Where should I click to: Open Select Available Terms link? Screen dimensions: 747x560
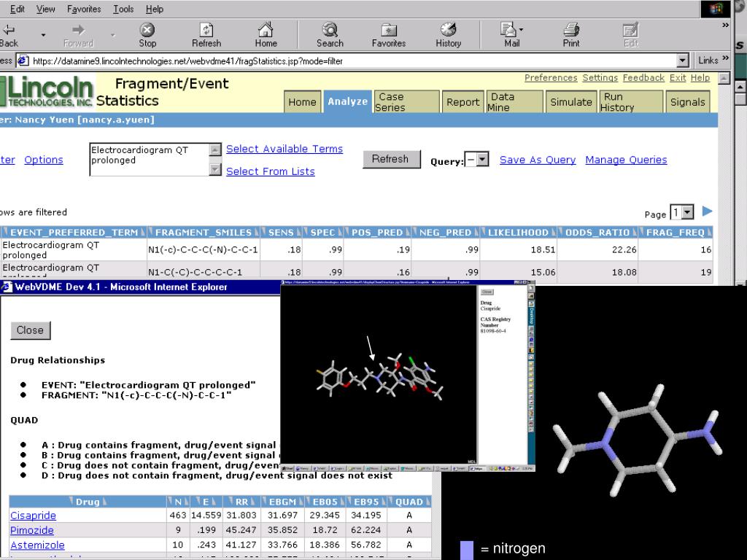pos(285,149)
